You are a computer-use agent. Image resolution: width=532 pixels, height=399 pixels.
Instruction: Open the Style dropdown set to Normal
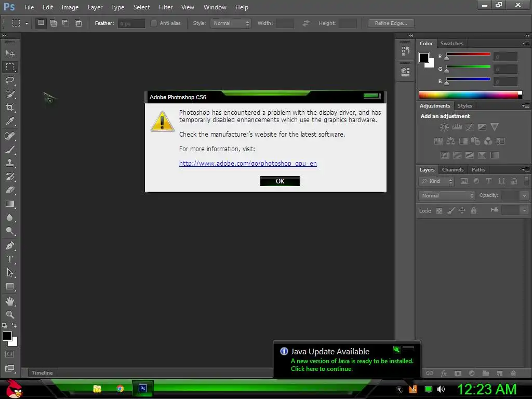click(230, 23)
